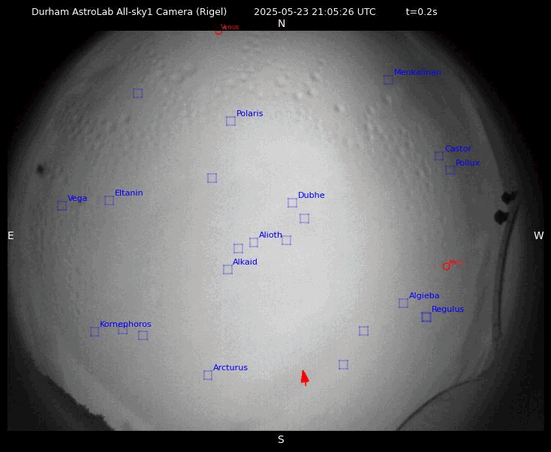Click the Arcturus marker box

208,375
